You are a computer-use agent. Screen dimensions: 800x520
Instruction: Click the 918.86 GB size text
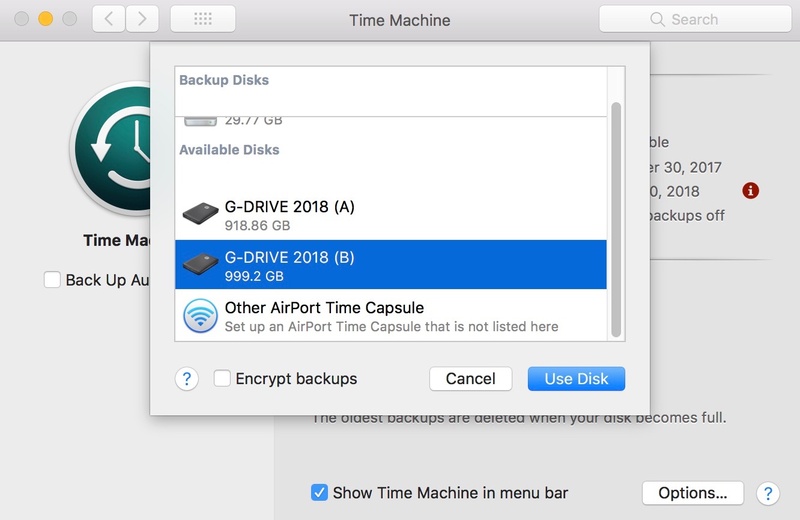point(258,226)
